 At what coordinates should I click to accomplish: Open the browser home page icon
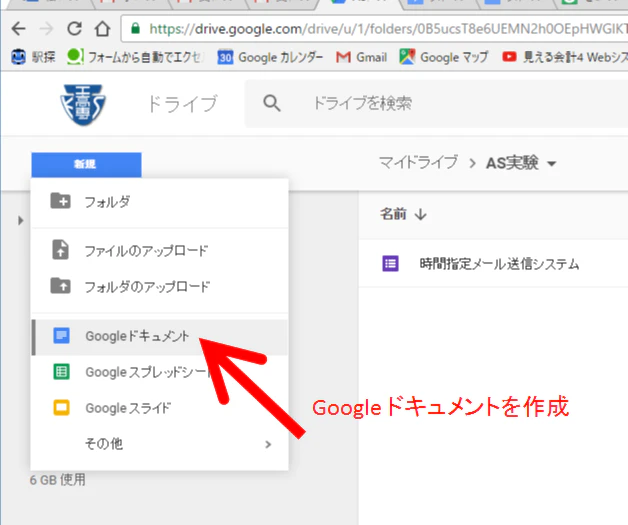click(102, 29)
